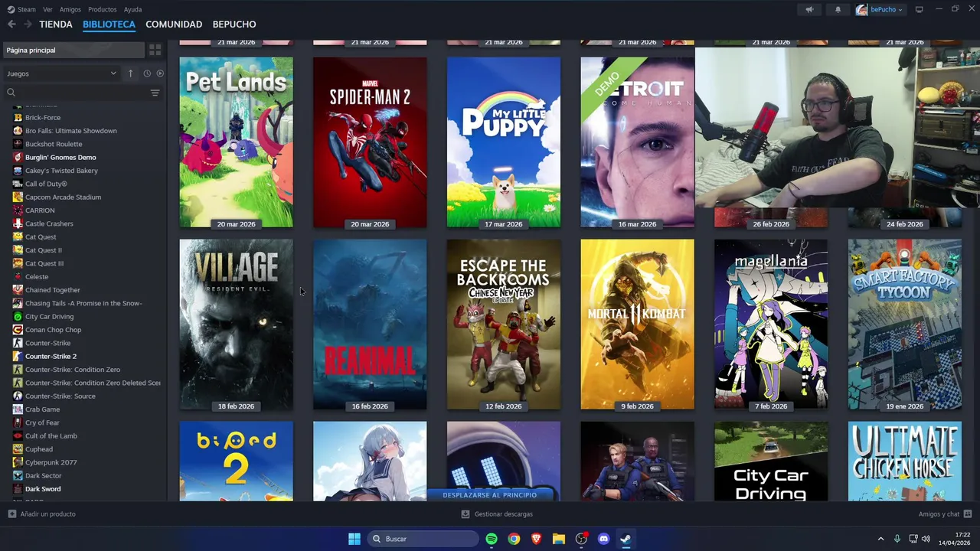Open the announcements megaphone icon
Image resolution: width=980 pixels, height=551 pixels.
click(809, 9)
